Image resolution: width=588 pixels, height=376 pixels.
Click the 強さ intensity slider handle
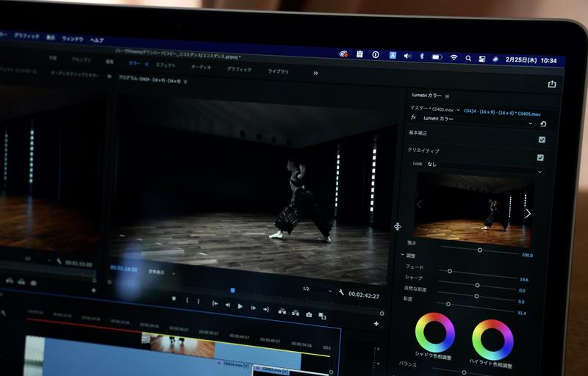click(x=480, y=250)
